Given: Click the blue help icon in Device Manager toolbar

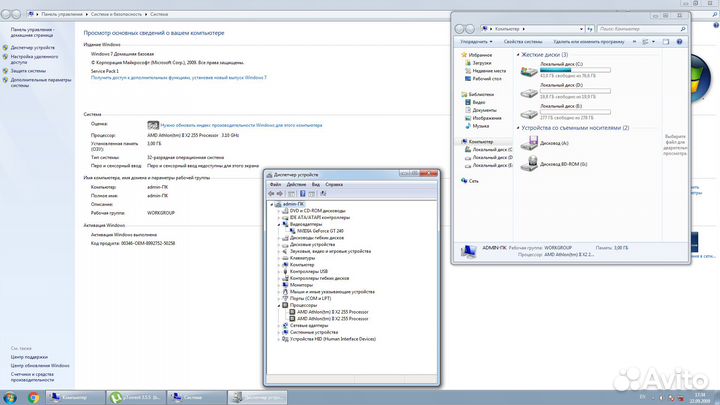Looking at the screenshot, I should [x=303, y=194].
